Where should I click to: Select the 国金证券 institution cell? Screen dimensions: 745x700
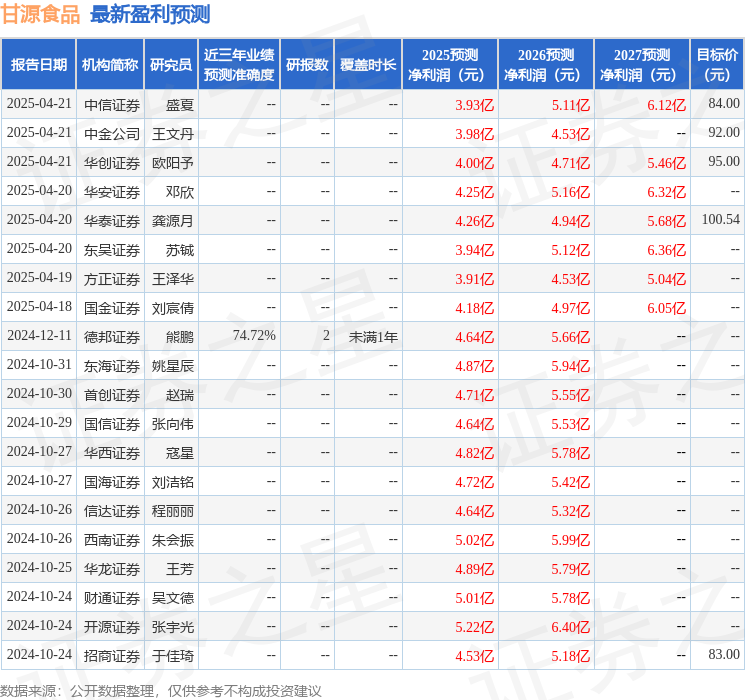[112, 308]
